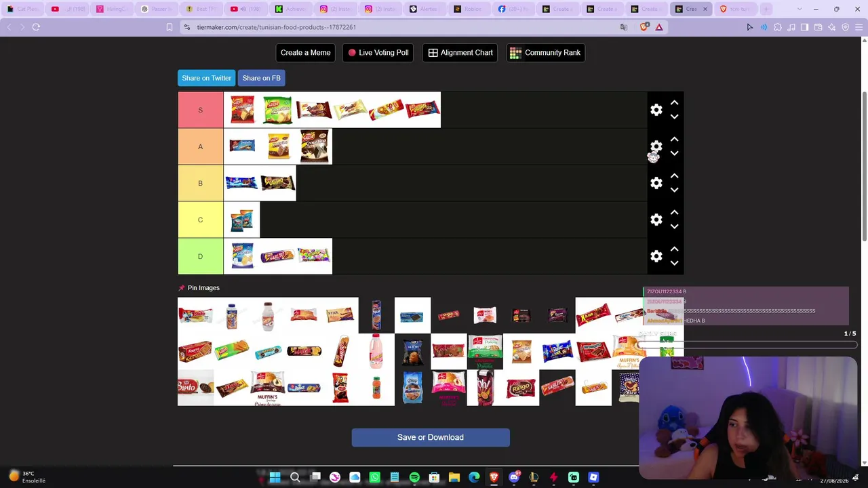Open Discord from the taskbar
Viewport: 868px width, 488px height.
pos(514,478)
